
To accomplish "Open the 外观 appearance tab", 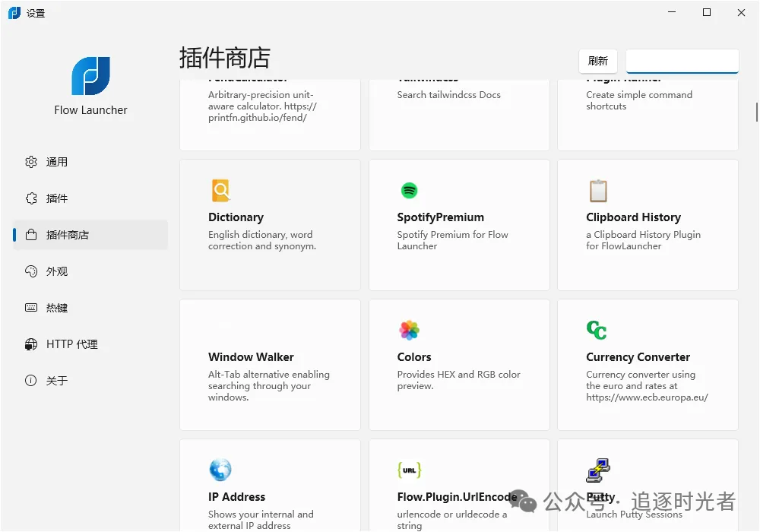I will pos(57,271).
